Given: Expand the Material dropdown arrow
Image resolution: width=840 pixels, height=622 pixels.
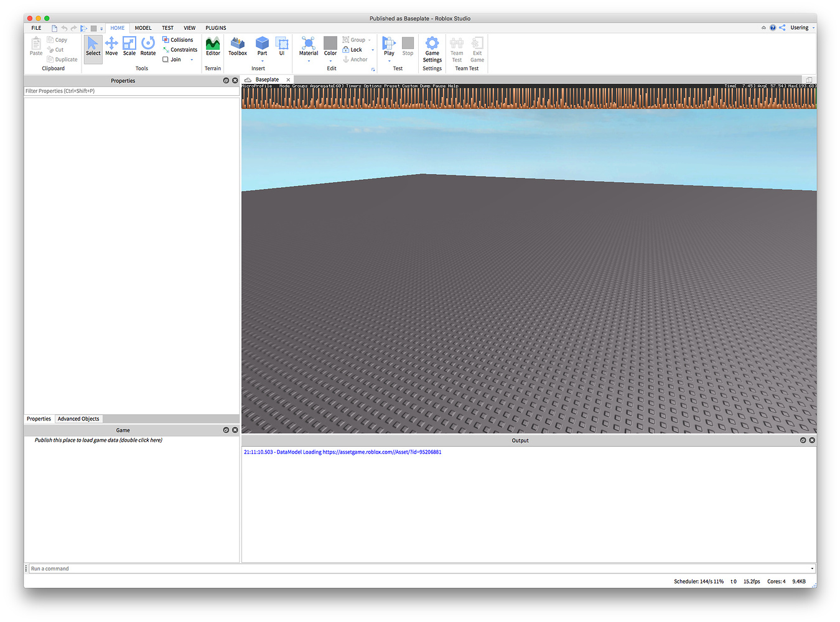Looking at the screenshot, I should pos(309,61).
